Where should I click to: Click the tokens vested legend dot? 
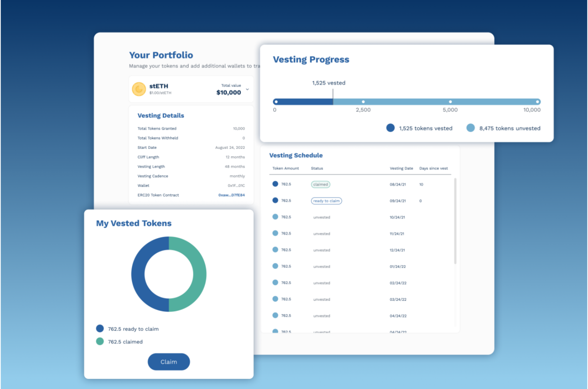390,128
